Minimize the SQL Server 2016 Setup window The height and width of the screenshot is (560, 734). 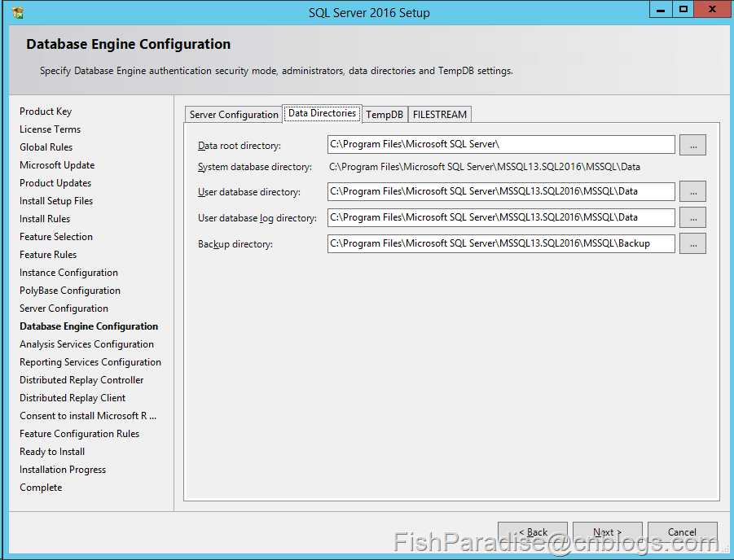[661, 9]
